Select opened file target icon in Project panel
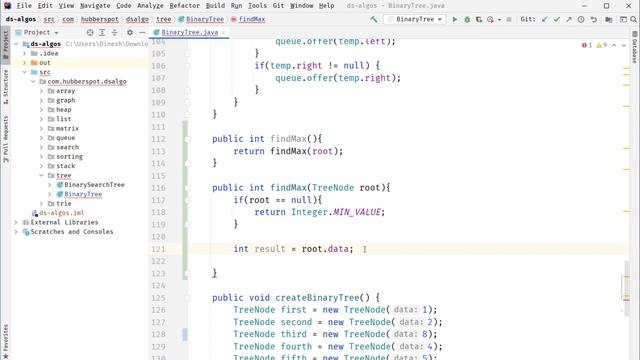The width and height of the screenshot is (640, 360). point(90,32)
